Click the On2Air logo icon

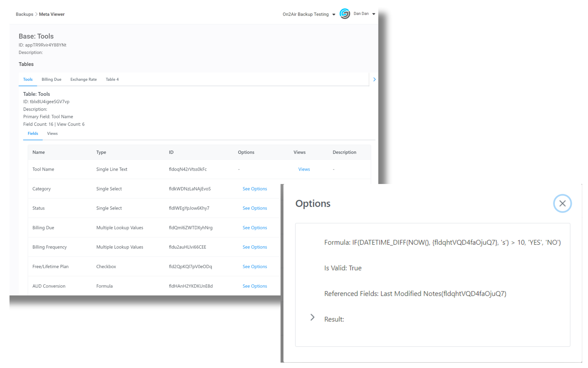(344, 14)
